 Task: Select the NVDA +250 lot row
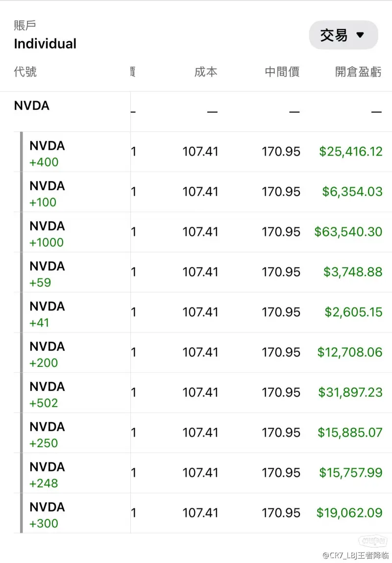pos(203,433)
